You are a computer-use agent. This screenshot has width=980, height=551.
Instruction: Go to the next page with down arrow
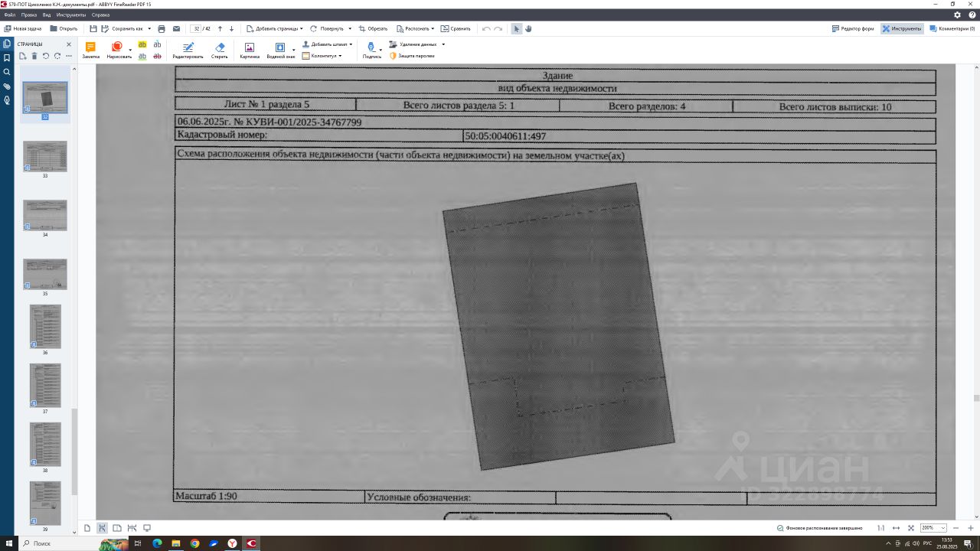232,28
